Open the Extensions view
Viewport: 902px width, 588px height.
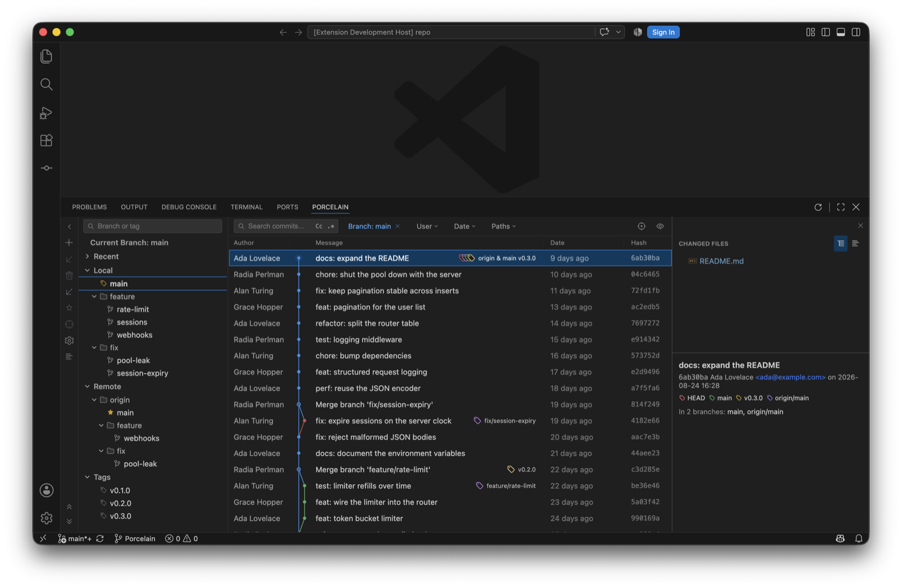coord(46,140)
